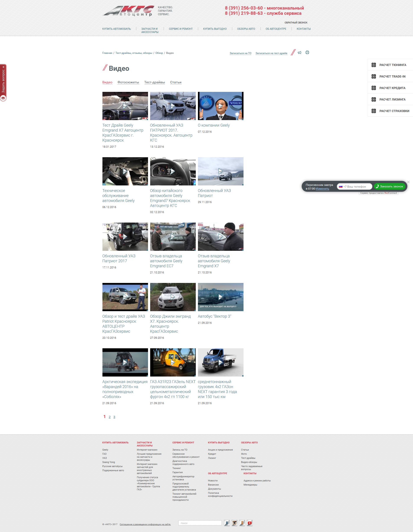
Task: Open Обзоры авто in the top menu
Action: point(246,29)
